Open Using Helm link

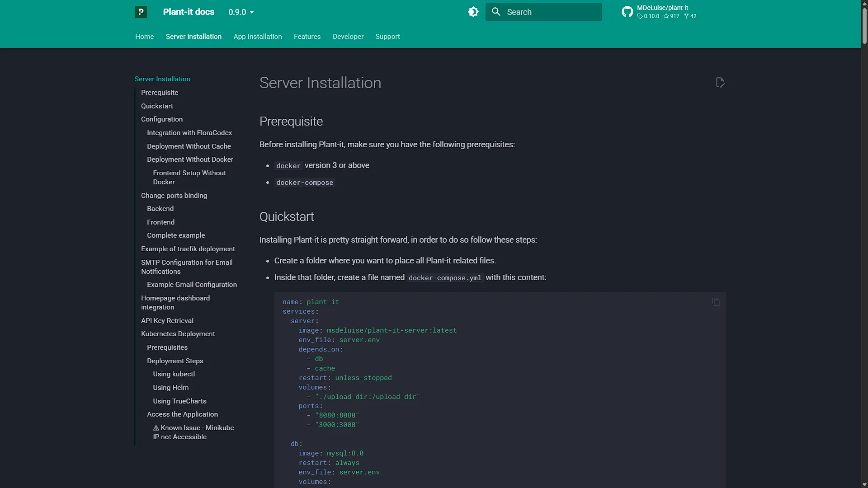[171, 388]
